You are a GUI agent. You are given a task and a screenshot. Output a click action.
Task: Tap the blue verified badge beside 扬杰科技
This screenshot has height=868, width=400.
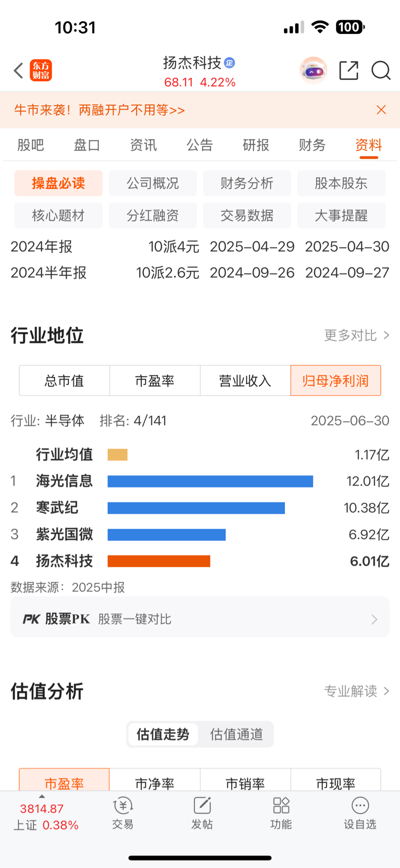229,63
